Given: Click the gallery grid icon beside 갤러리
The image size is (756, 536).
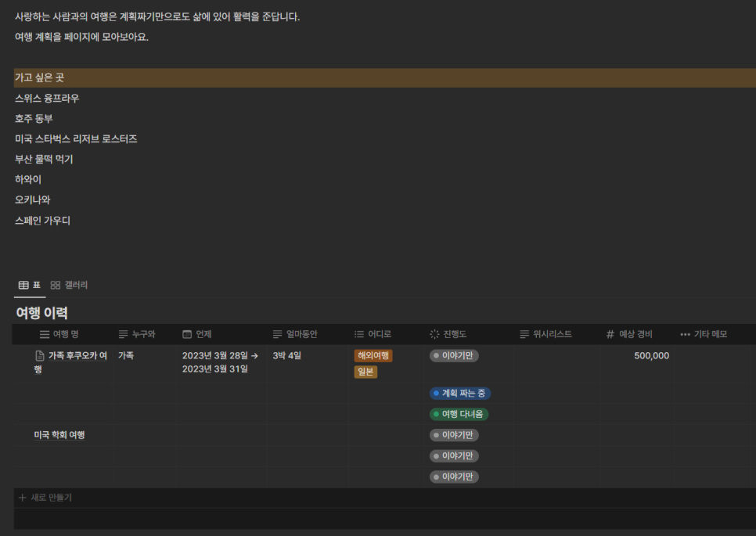Looking at the screenshot, I should [x=56, y=285].
